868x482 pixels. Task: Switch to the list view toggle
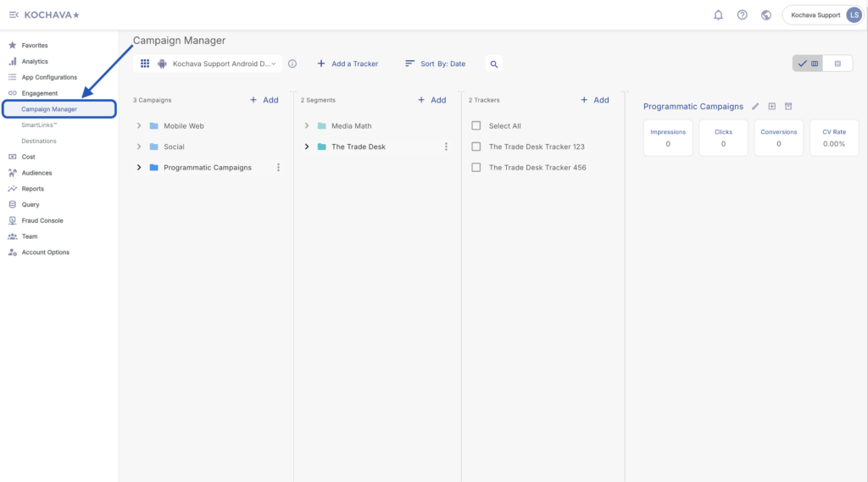(x=837, y=64)
